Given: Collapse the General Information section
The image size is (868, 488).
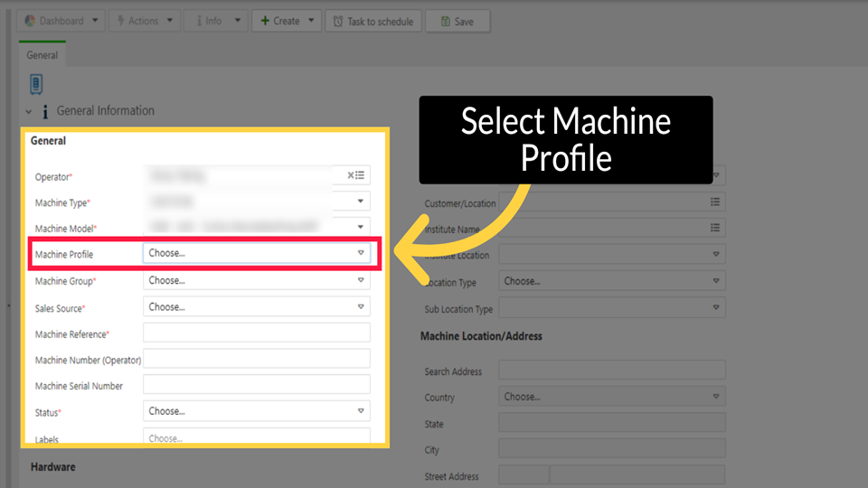Looking at the screenshot, I should click(29, 111).
